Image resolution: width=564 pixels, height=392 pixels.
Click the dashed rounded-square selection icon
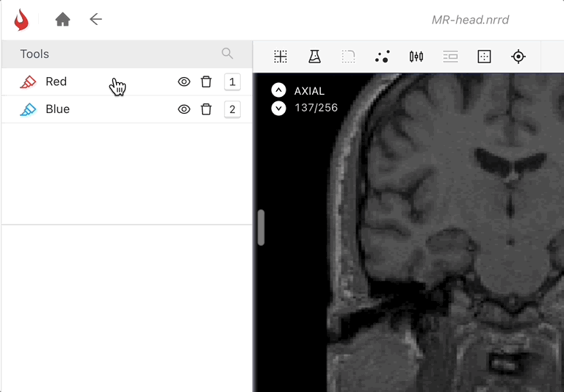(x=348, y=57)
